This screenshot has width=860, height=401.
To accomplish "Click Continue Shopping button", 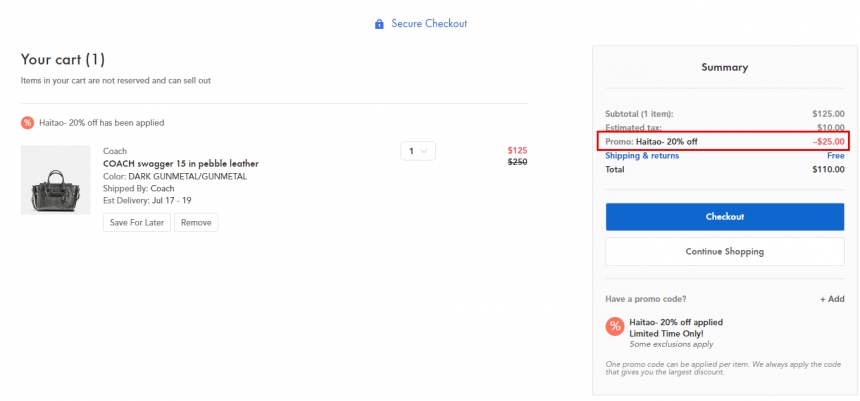I will click(725, 252).
